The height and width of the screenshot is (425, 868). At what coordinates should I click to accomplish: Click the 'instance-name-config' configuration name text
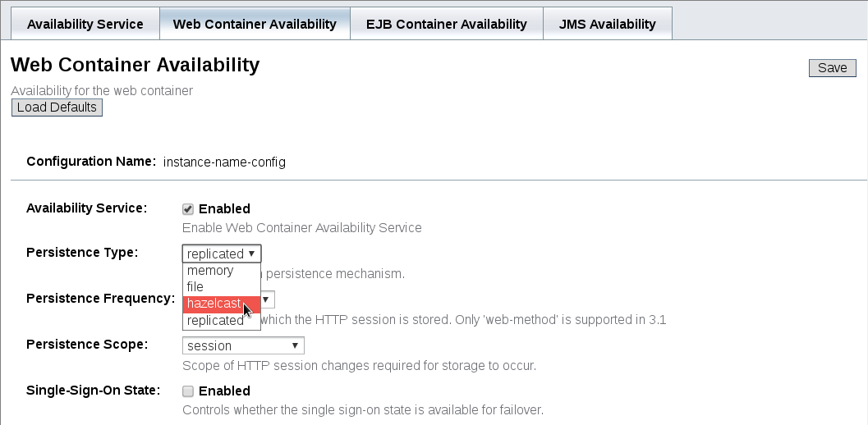pyautogui.click(x=224, y=162)
